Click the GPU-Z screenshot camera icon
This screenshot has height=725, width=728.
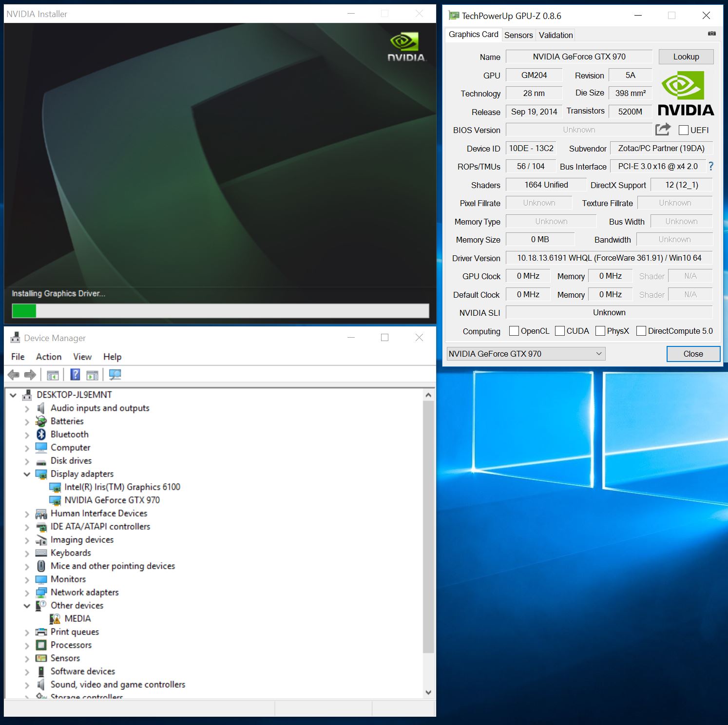tap(712, 34)
